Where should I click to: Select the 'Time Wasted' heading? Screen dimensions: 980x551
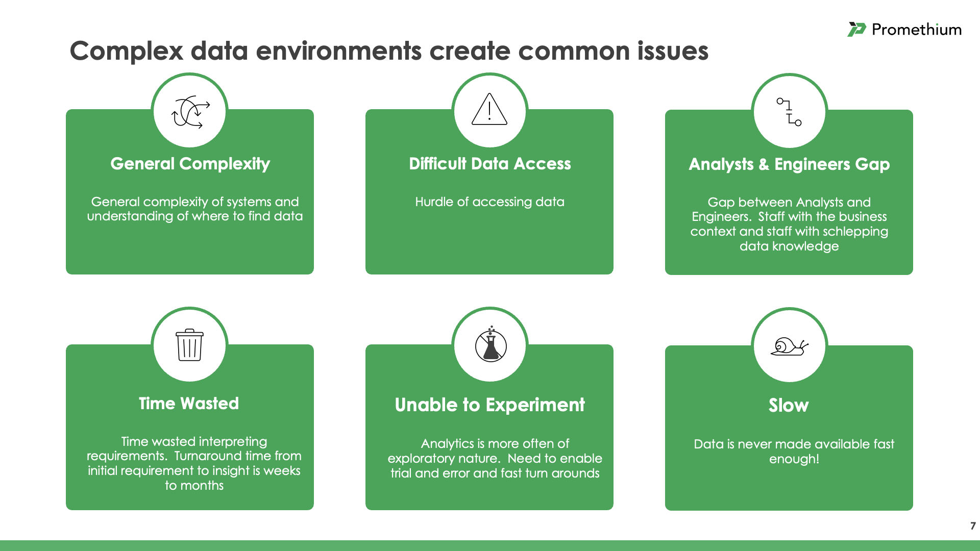tap(189, 404)
